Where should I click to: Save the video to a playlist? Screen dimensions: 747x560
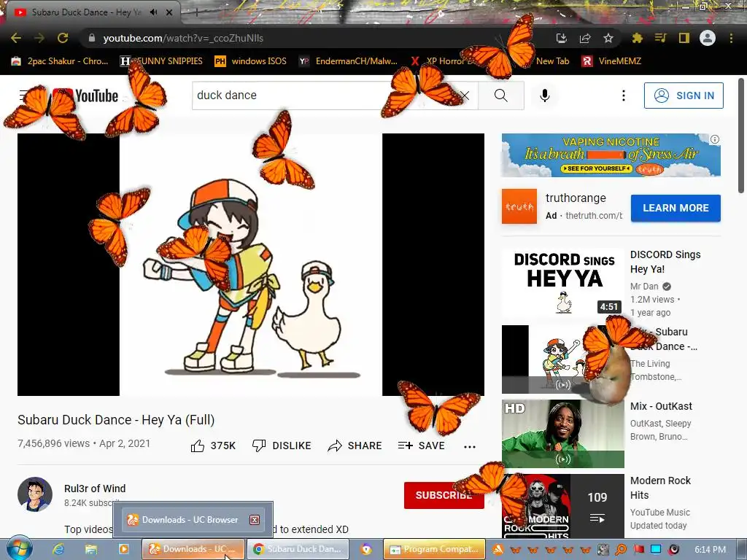point(422,446)
